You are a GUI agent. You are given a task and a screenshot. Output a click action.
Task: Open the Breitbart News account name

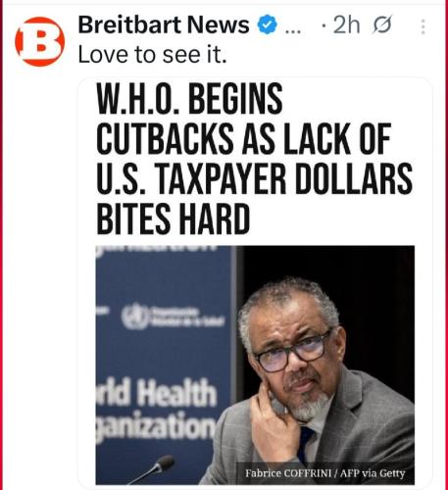click(164, 24)
